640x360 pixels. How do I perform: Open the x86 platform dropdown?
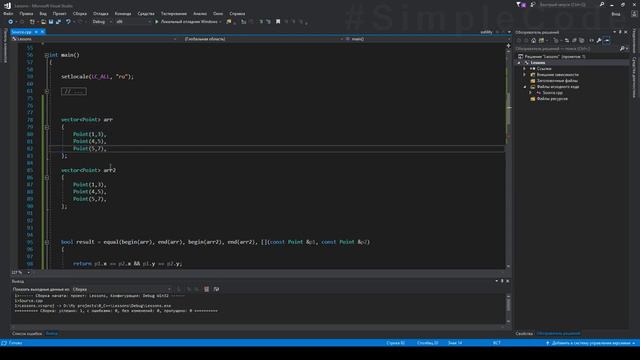click(x=133, y=22)
